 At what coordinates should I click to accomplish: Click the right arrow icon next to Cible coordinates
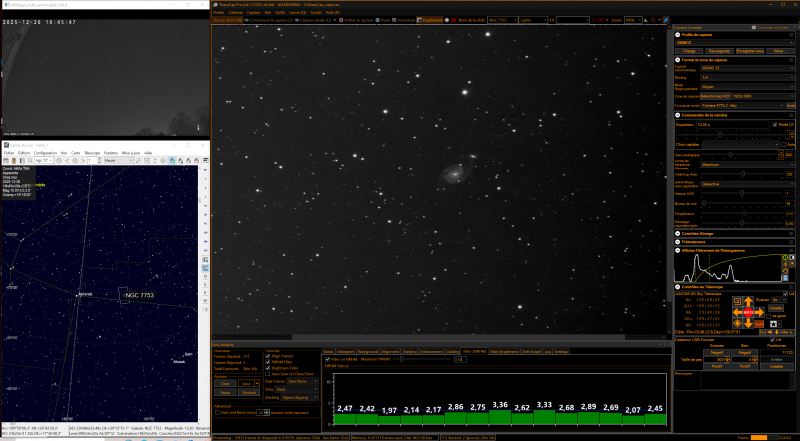[770, 332]
